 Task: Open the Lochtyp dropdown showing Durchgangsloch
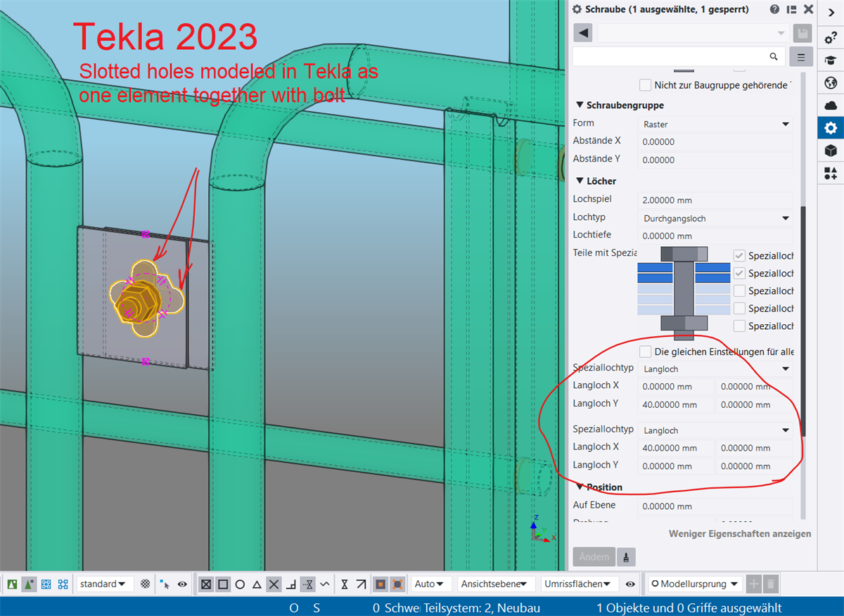coord(715,218)
